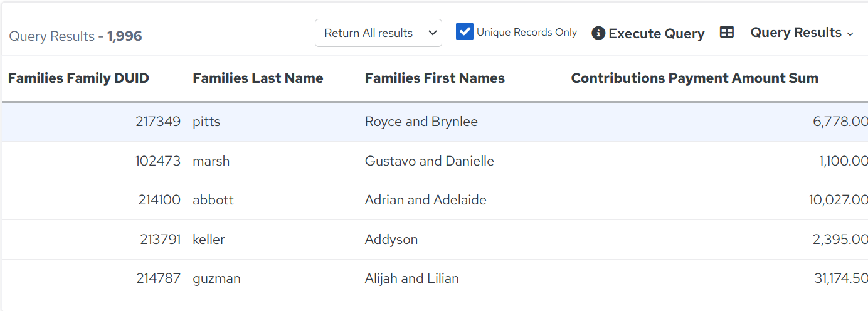Click the guzman last name cell
The width and height of the screenshot is (868, 311).
pos(216,278)
